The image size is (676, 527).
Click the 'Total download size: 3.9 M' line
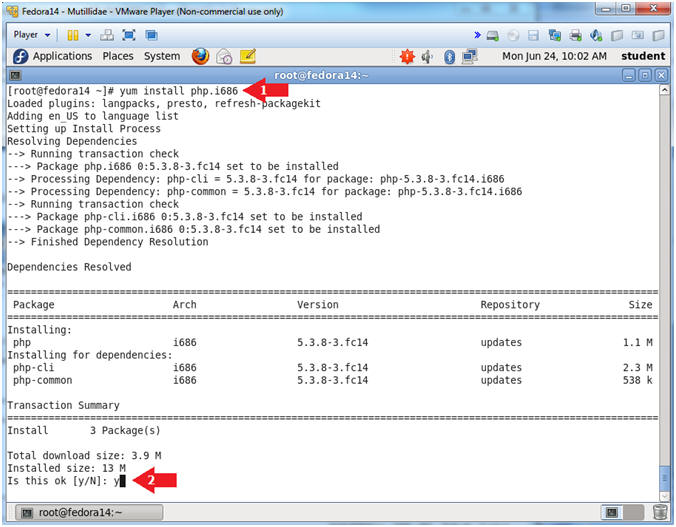[x=84, y=455]
